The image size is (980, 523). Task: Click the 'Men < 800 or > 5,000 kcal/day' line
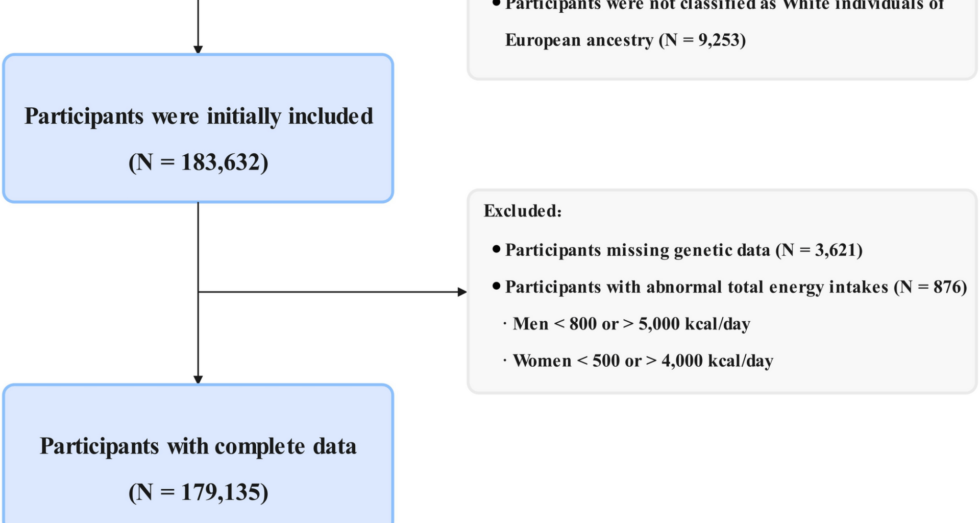click(x=631, y=324)
